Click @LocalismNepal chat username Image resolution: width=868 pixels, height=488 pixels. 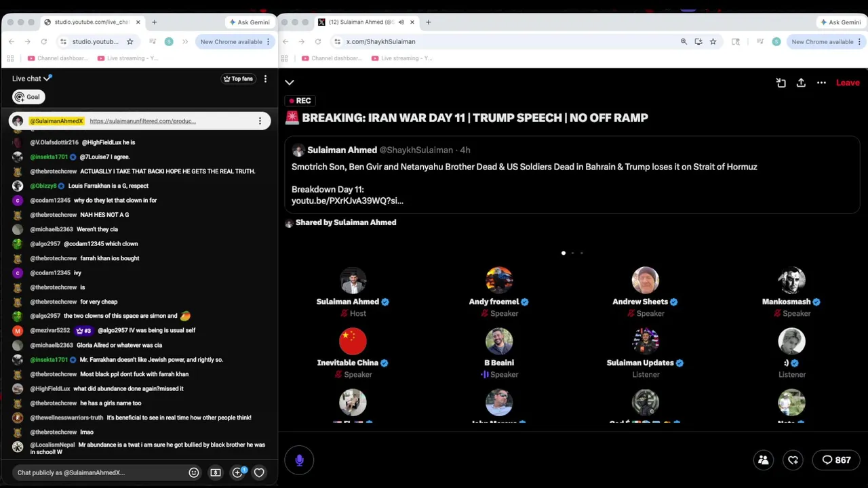52,445
